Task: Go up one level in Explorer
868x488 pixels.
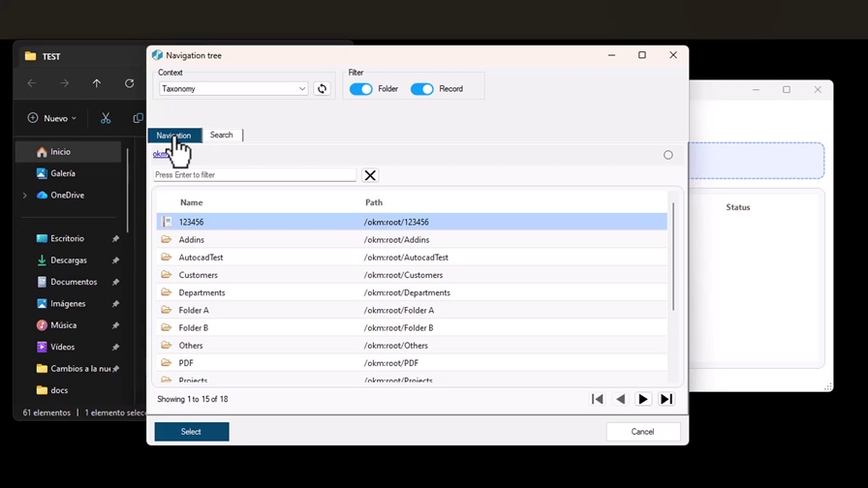Action: pos(97,83)
